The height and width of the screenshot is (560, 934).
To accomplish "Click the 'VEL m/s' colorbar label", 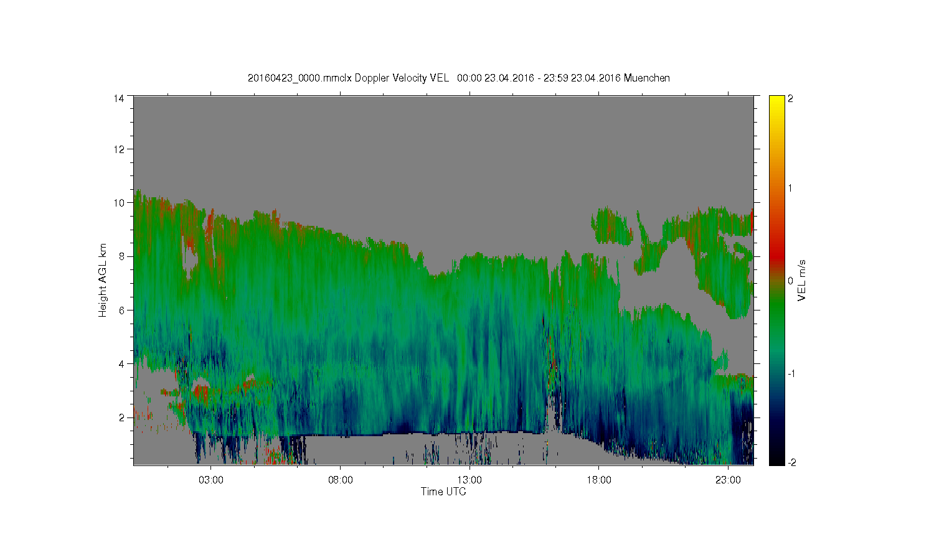I will point(802,281).
